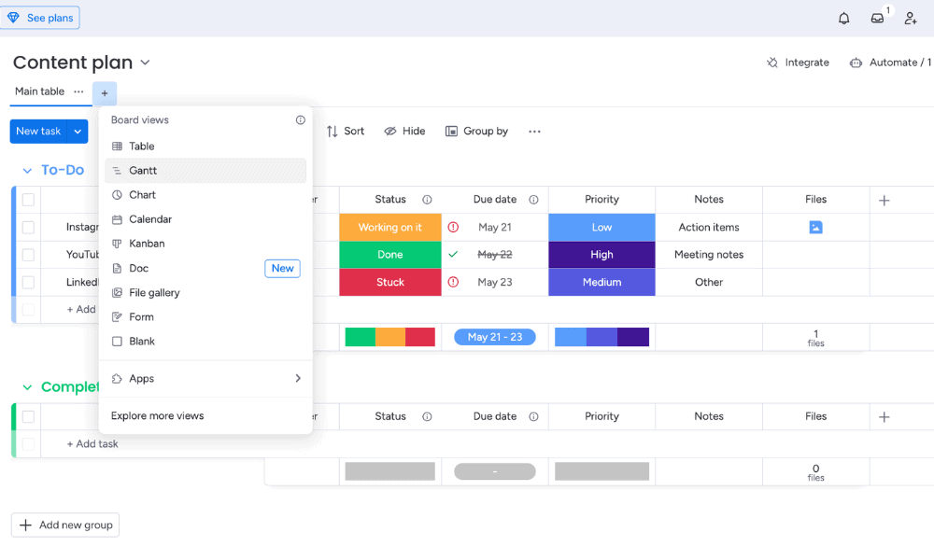Click the add column plus icon in To-Do header

click(x=884, y=200)
